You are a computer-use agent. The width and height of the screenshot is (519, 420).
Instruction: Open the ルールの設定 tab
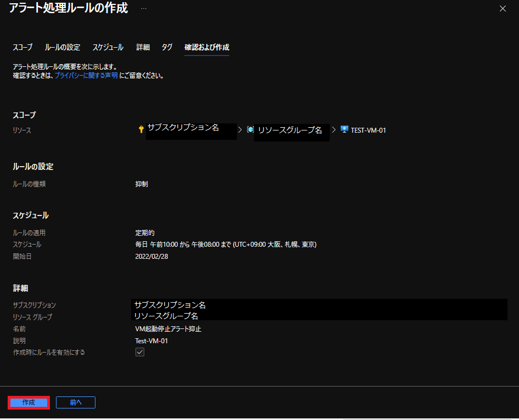(63, 48)
